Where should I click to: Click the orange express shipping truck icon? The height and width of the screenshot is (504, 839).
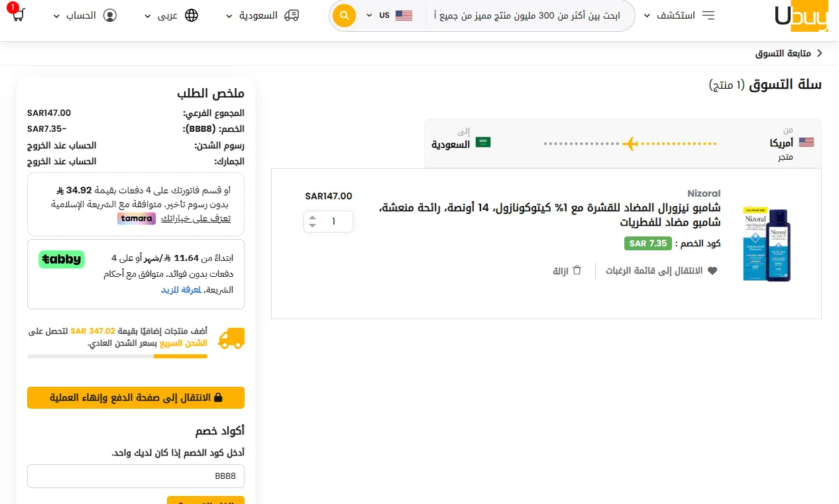pos(231,338)
